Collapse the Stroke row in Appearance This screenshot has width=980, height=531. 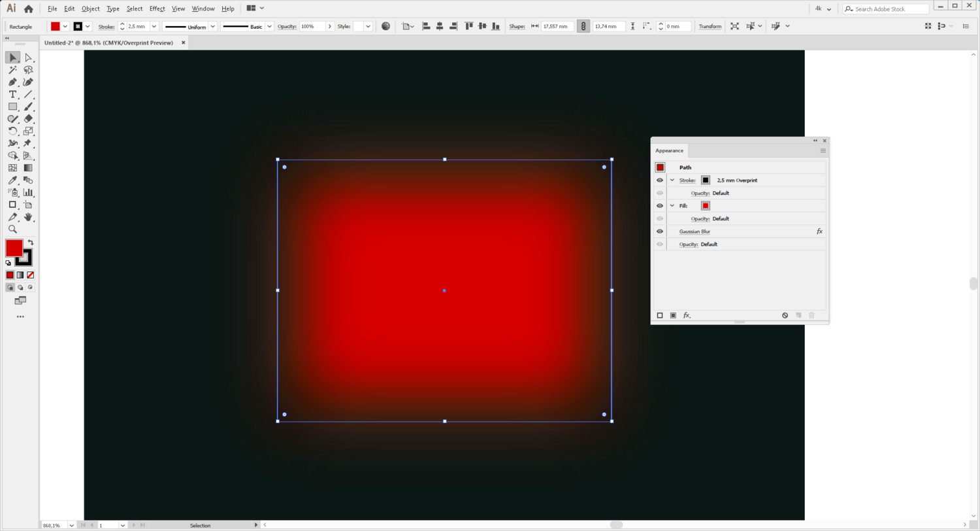(x=672, y=180)
